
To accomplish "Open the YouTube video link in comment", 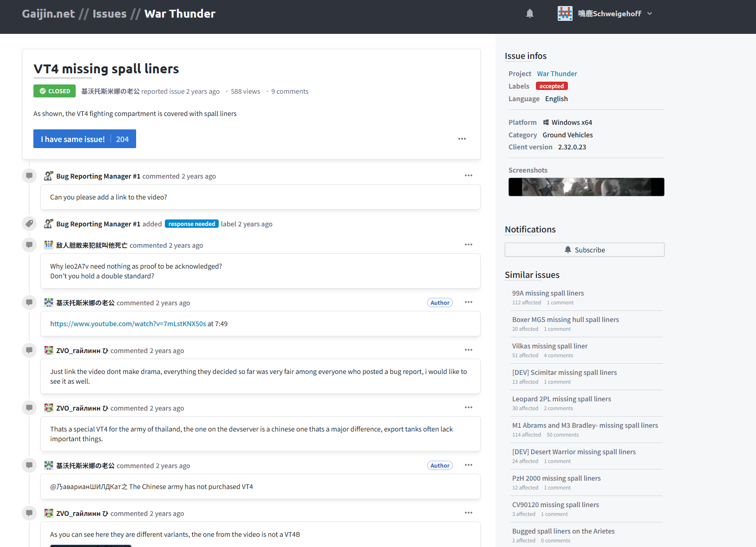I will click(128, 324).
